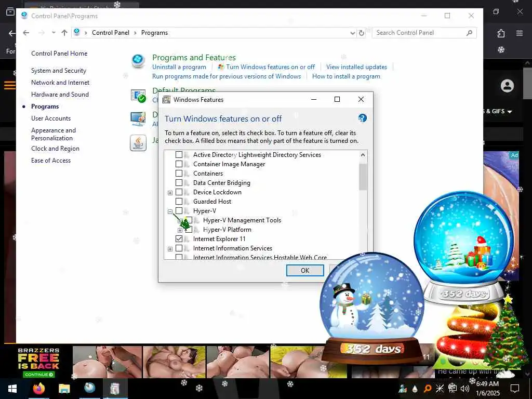Expand the Device Lockdown tree node
This screenshot has height=399, width=532.
point(170,193)
